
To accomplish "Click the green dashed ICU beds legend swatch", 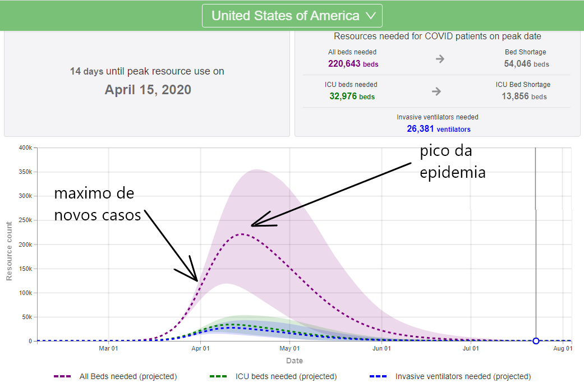I will [x=218, y=376].
